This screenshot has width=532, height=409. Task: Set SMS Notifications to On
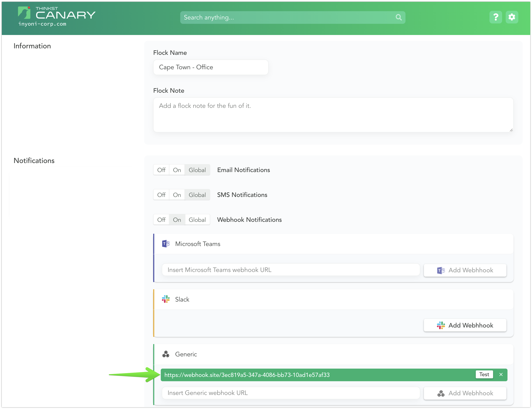tap(177, 195)
